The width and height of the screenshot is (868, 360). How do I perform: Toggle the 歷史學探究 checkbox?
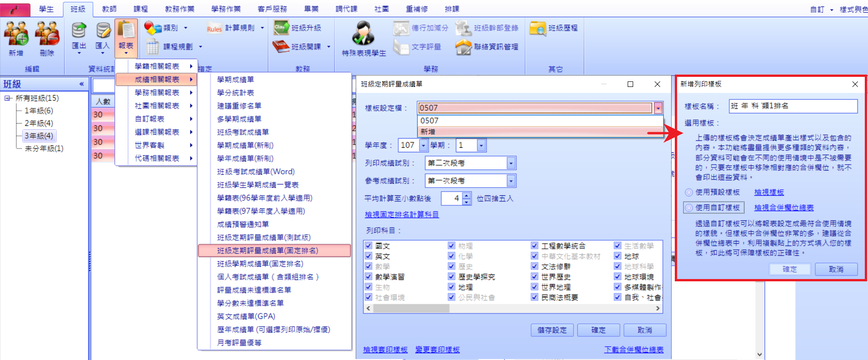tap(452, 277)
